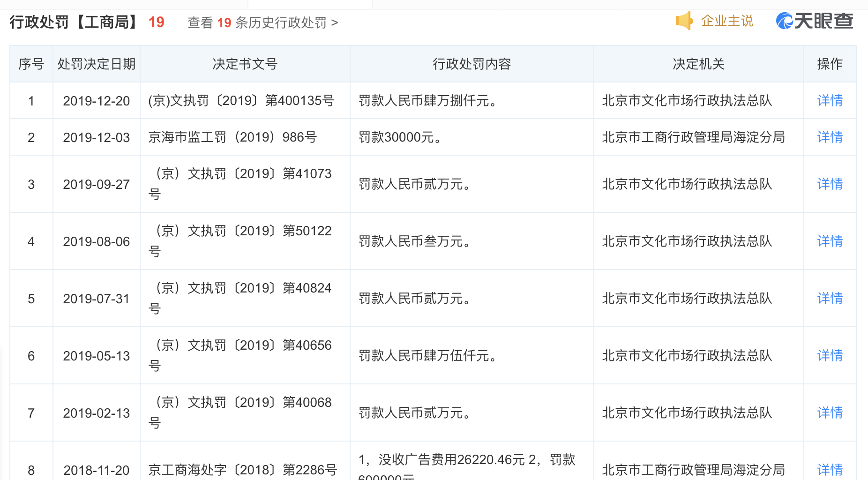Click date cell 2019-05-13

tap(97, 356)
